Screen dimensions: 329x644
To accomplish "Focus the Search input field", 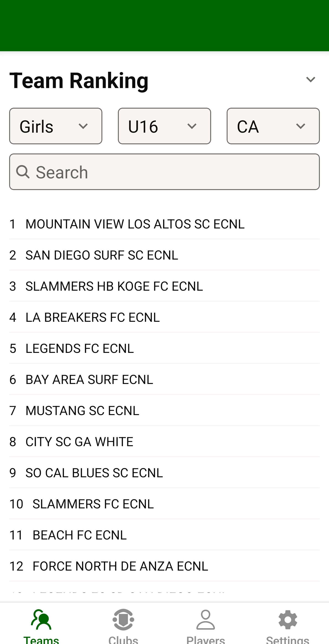I will (x=175, y=172).
